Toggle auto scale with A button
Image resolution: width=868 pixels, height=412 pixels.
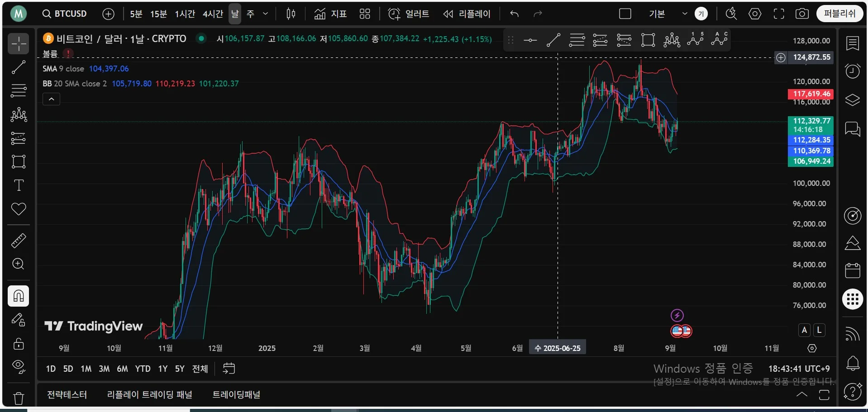point(804,330)
